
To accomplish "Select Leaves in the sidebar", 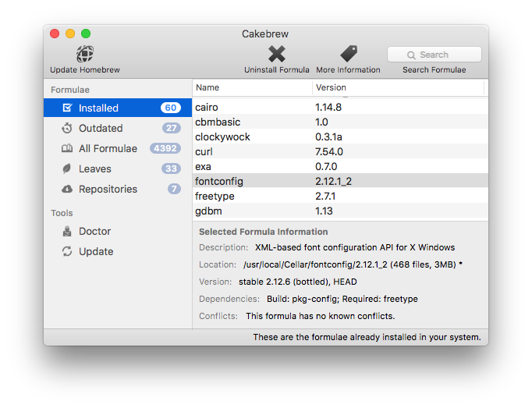I will (x=118, y=169).
